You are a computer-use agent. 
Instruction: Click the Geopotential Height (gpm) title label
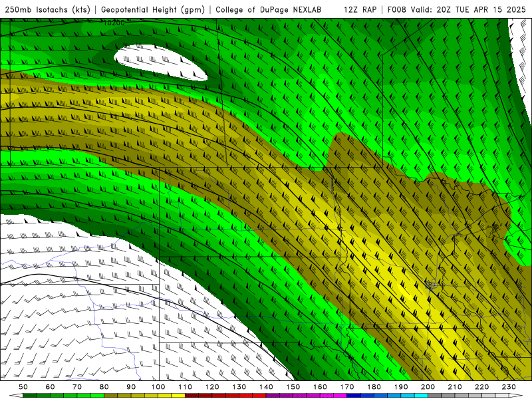coord(153,9)
